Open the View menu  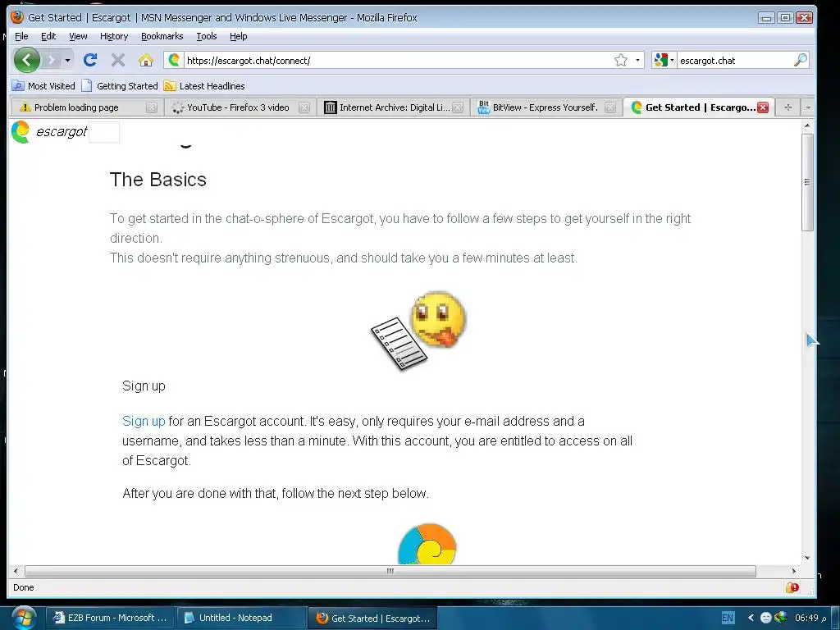tap(78, 36)
